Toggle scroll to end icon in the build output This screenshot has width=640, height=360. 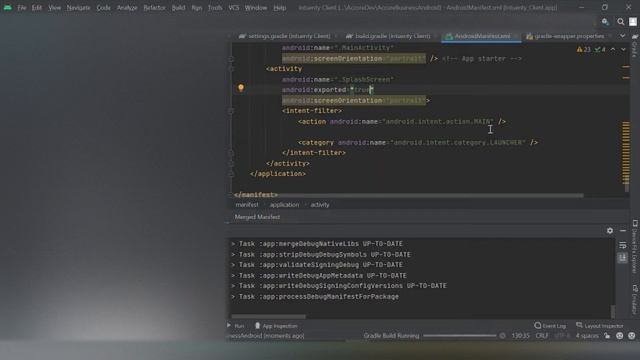point(623,258)
